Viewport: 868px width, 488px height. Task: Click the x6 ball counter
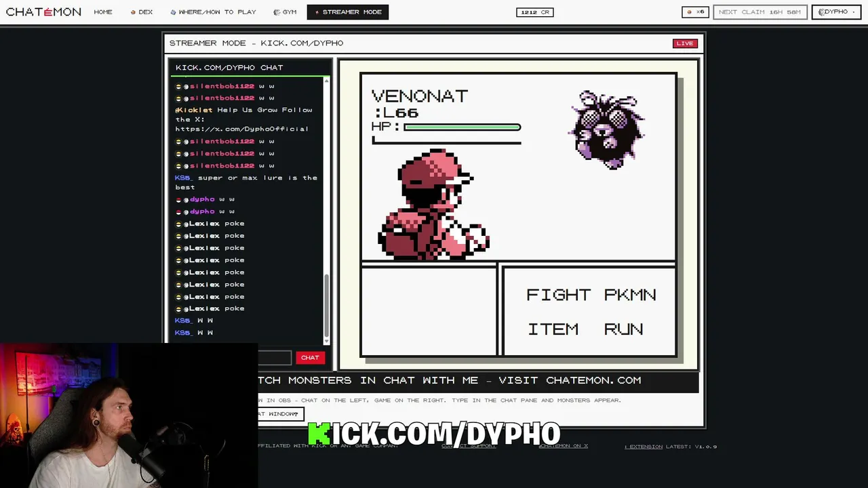pos(696,12)
